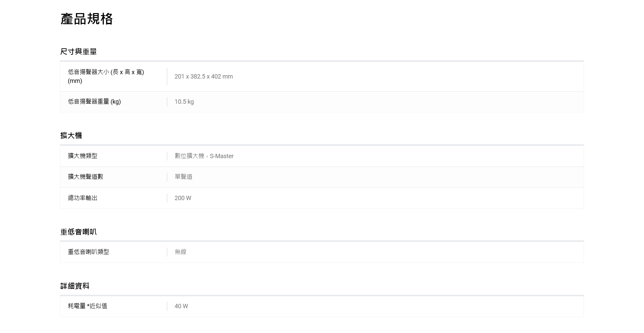Click the 總功率輸出 label
Screen dimensions: 644x333
(x=83, y=198)
